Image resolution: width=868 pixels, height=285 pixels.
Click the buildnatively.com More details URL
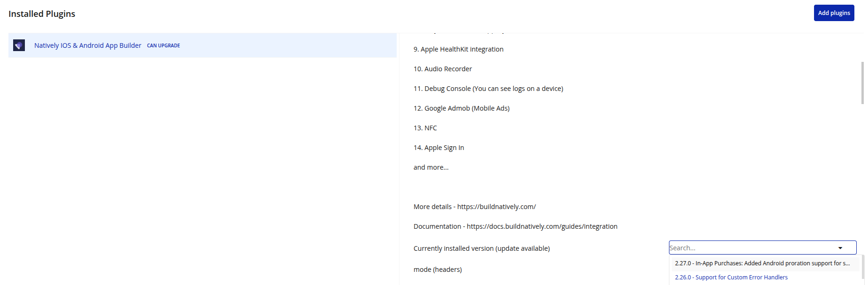pyautogui.click(x=496, y=207)
